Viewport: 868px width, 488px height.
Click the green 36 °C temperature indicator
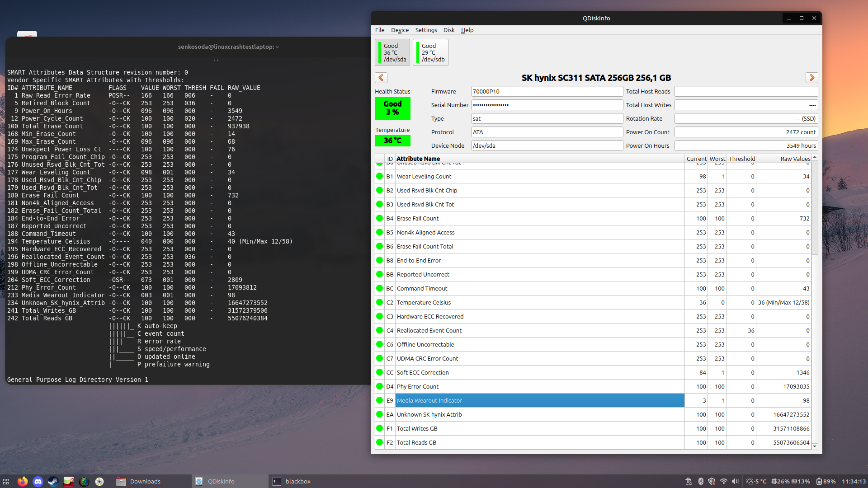point(392,141)
